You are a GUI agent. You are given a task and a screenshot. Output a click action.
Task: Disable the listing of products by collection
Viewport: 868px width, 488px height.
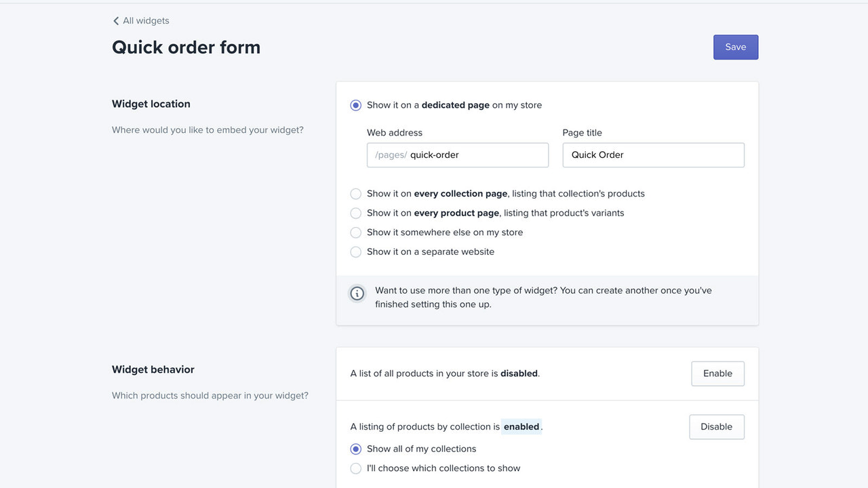(716, 426)
